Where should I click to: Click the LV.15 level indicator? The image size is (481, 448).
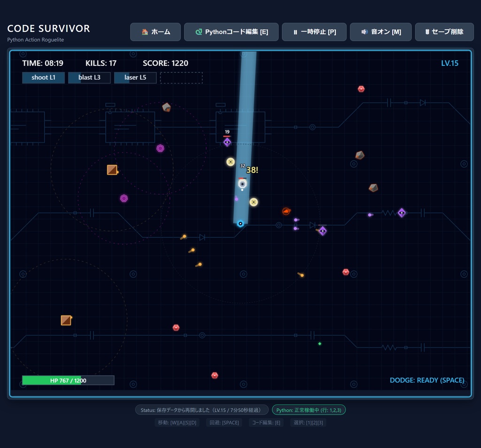450,63
